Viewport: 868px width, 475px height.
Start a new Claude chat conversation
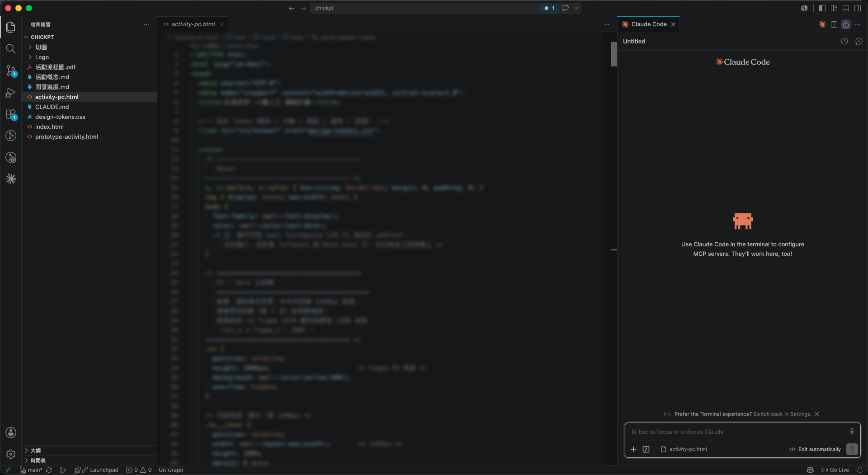pyautogui.click(x=859, y=41)
